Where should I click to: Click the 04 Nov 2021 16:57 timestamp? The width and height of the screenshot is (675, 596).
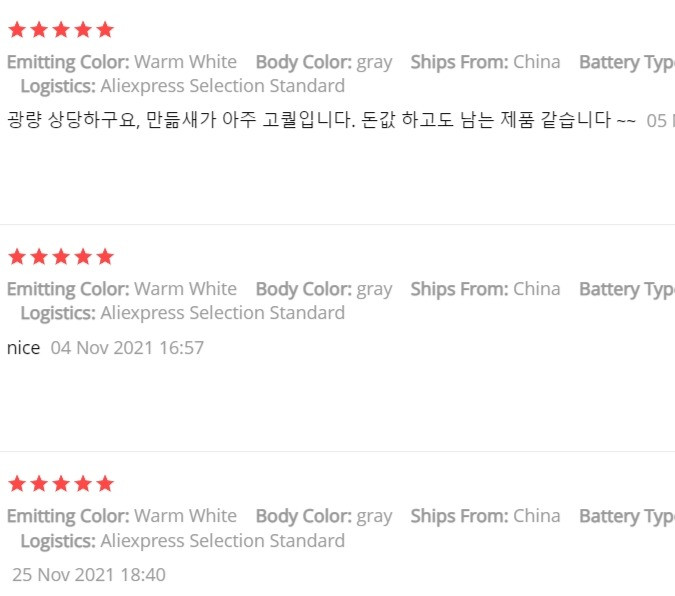point(127,348)
